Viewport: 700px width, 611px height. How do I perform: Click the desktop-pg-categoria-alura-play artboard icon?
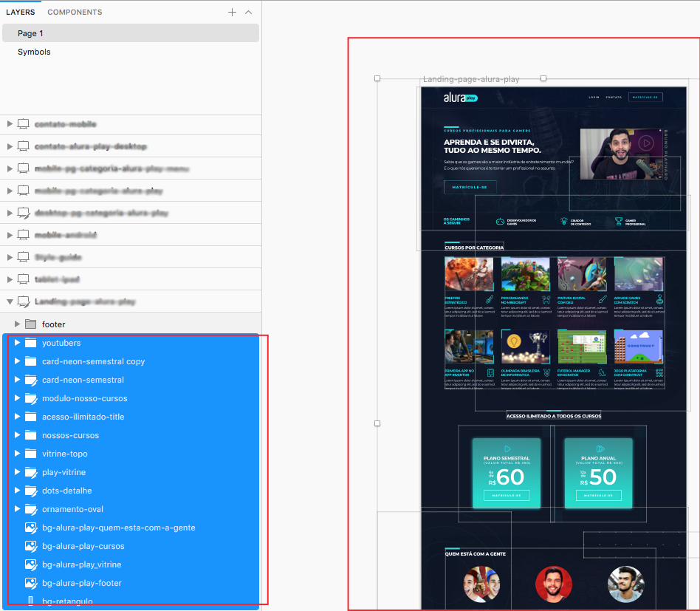[x=23, y=213]
